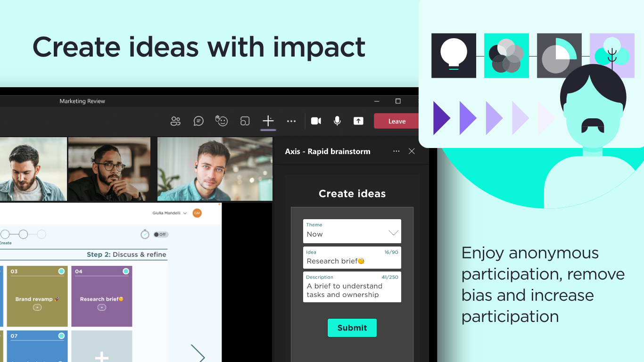Open More actions ellipsis in meeting toolbar
The image size is (644, 362).
(291, 121)
